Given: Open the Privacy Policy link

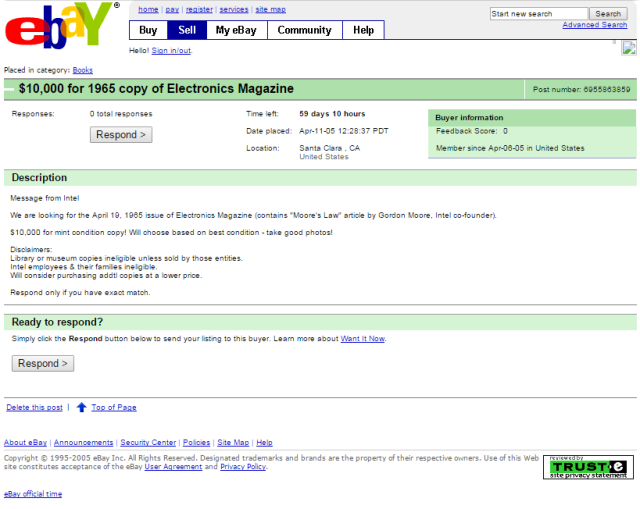Looking at the screenshot, I should point(243,467).
